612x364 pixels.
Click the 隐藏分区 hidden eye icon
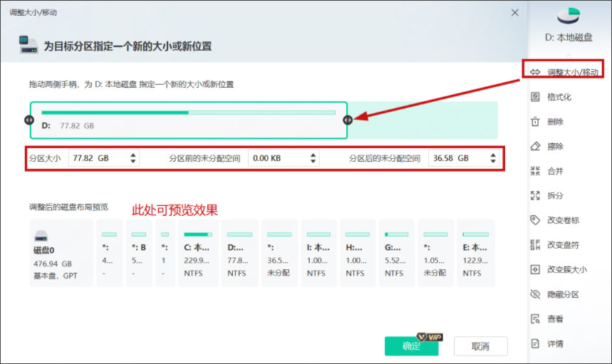tap(535, 294)
